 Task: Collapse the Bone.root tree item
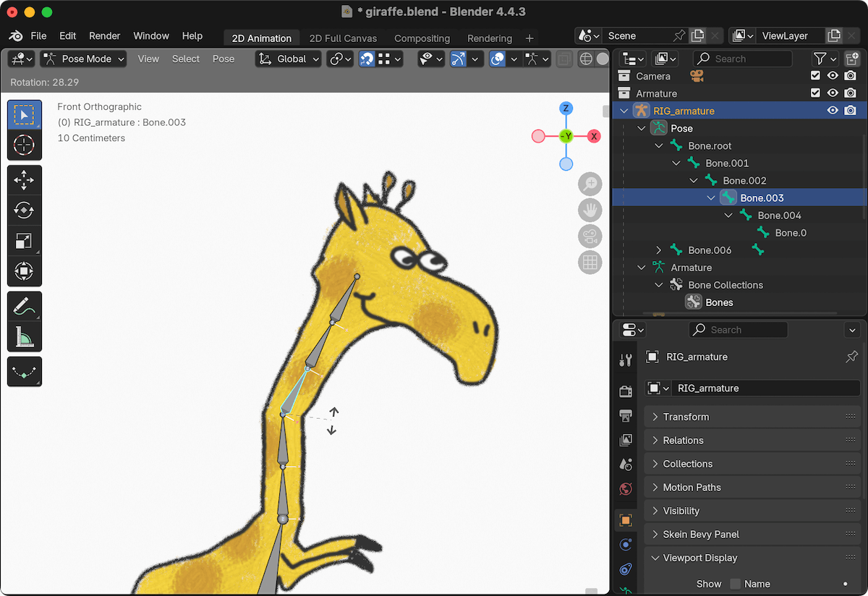[659, 145]
